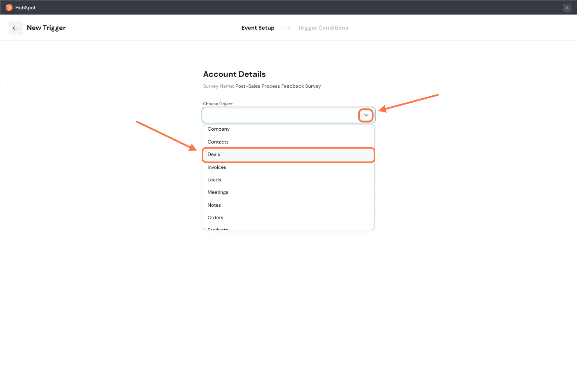The width and height of the screenshot is (577, 392).
Task: Choose Deals in the dropdown list
Action: point(214,154)
